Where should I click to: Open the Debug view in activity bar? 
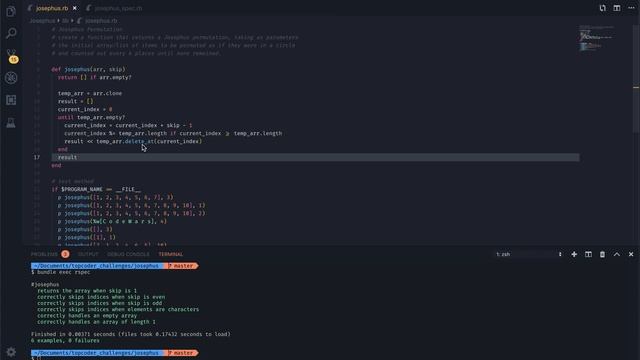click(11, 78)
